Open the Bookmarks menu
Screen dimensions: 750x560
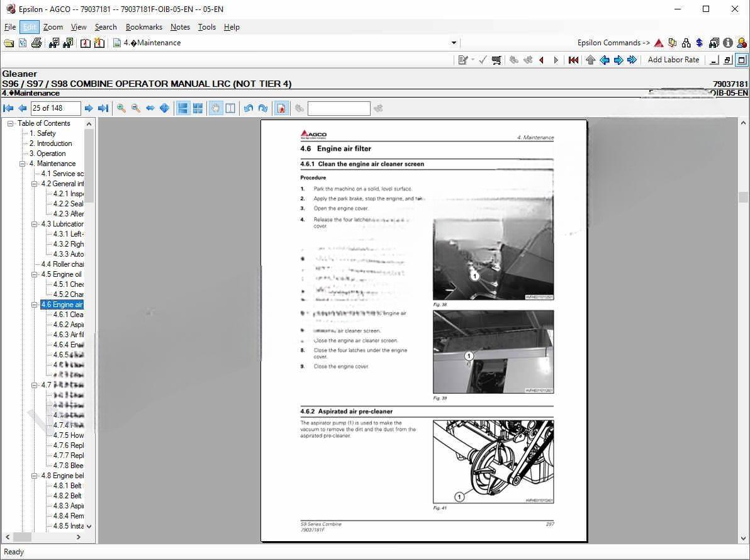pos(143,27)
